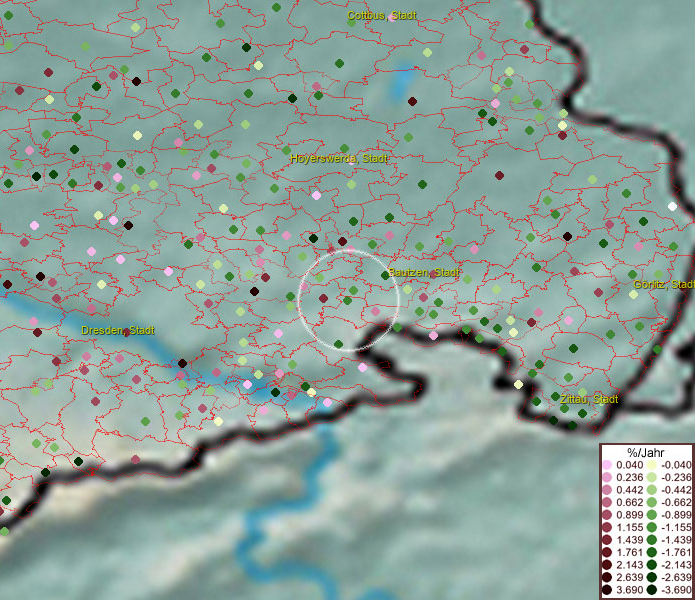Click the dark green marker beside Bautzen label

pos(385,275)
